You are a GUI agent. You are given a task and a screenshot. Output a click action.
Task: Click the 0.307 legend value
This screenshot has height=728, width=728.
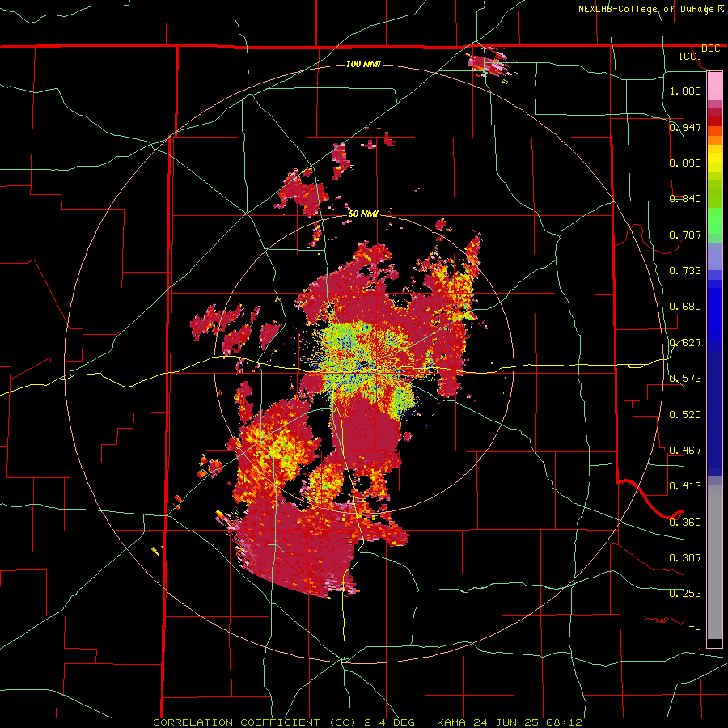pos(685,557)
